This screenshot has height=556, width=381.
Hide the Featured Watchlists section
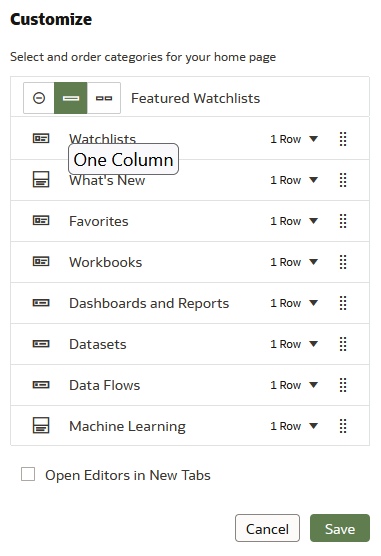click(x=39, y=98)
